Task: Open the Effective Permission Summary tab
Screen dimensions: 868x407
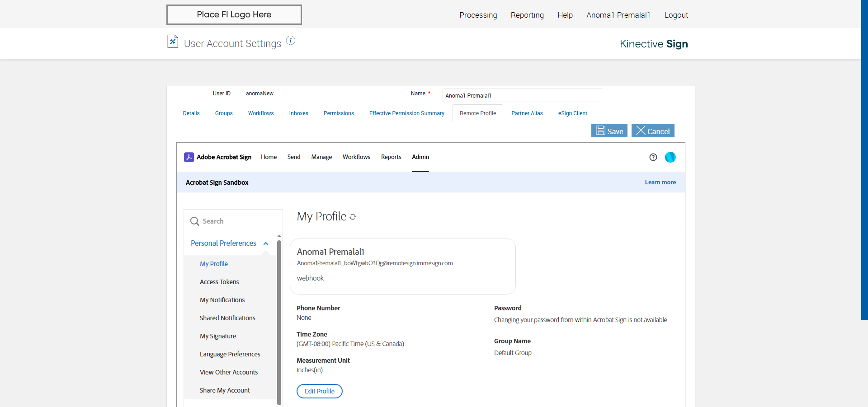Action: pyautogui.click(x=407, y=113)
